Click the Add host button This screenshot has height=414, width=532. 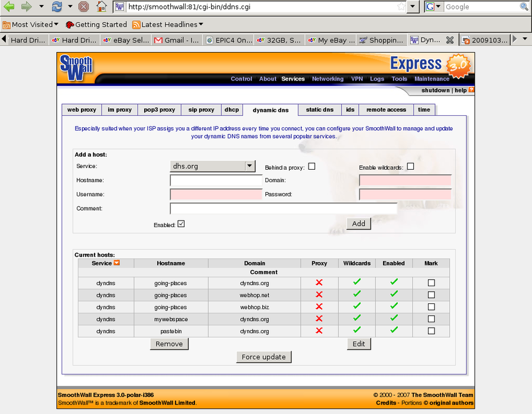pos(359,224)
